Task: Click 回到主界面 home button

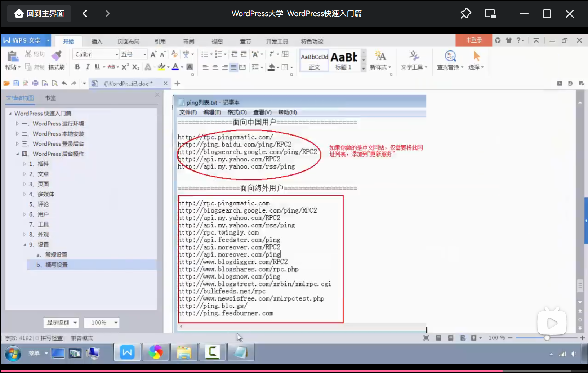Action: coord(39,14)
